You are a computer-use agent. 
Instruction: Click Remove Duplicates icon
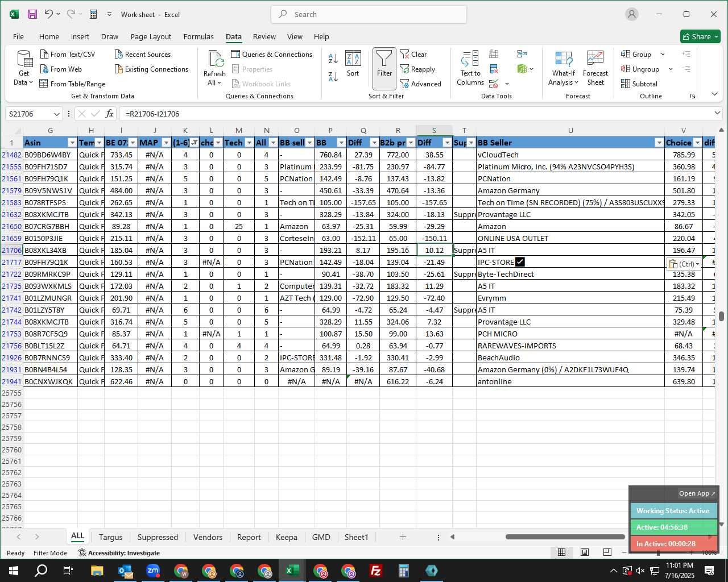(494, 69)
